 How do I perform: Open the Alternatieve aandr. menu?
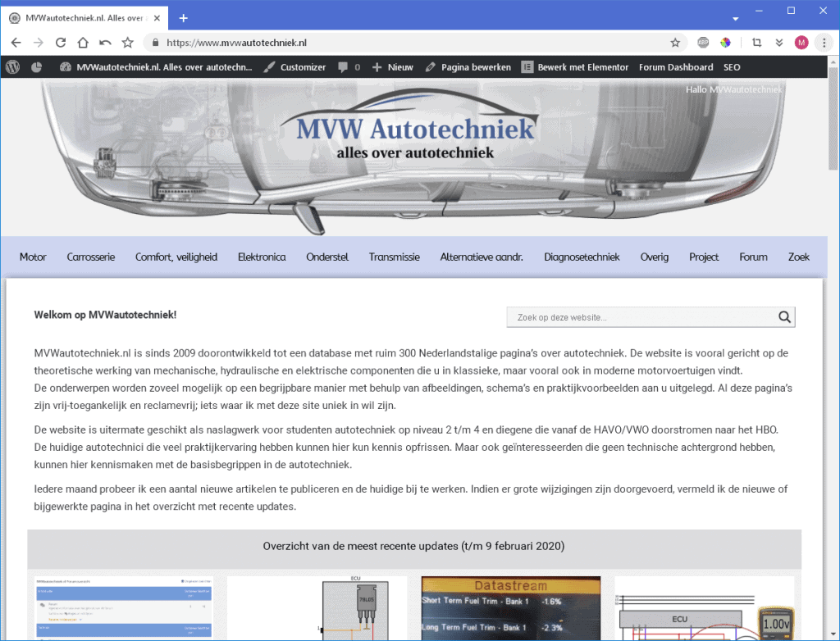coord(482,257)
